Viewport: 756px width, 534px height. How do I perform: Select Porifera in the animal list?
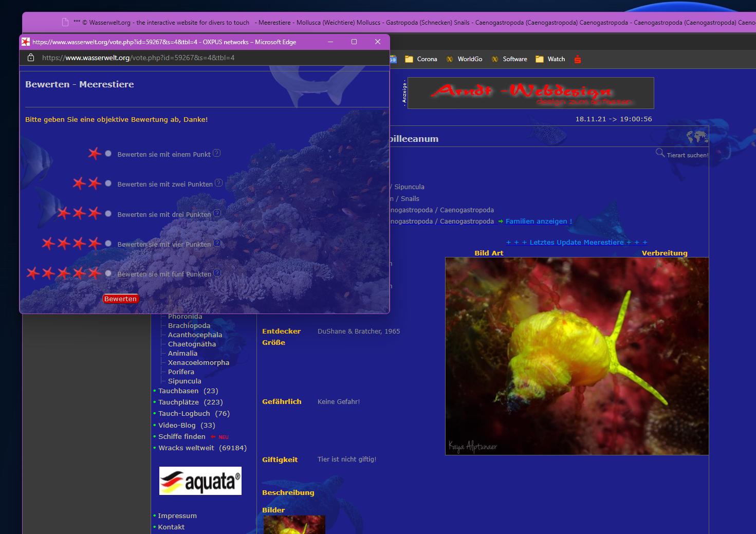pos(181,372)
